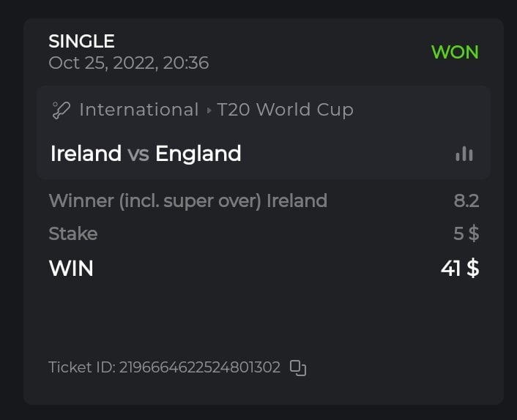
Task: Open the T20 World Cup tournament
Action: tap(285, 110)
